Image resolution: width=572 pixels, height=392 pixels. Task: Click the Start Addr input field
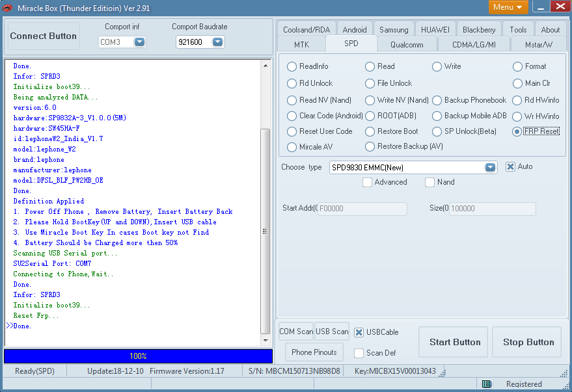362,209
